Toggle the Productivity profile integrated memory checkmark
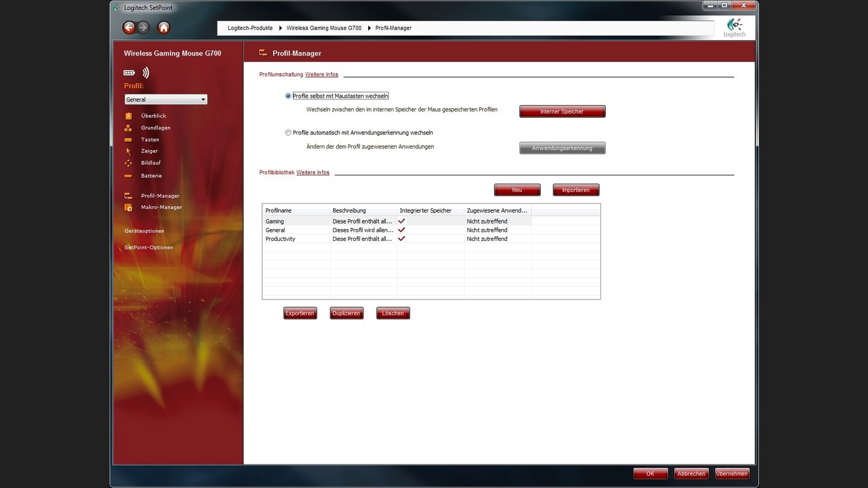868x488 pixels. 401,239
